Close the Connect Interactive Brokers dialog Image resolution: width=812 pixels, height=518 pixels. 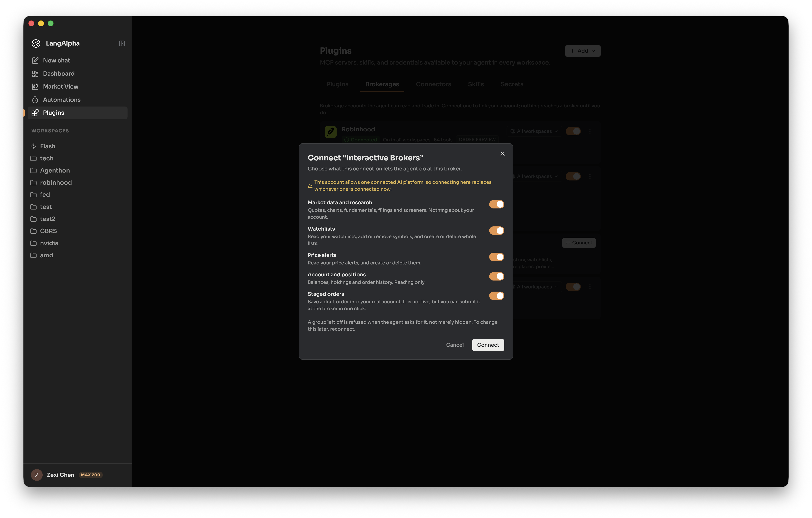(x=502, y=154)
